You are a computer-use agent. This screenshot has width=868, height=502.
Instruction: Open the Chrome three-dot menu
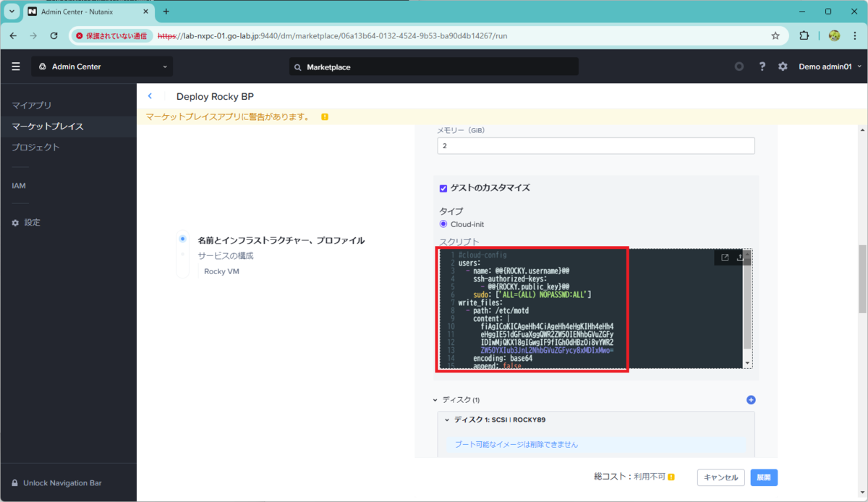pos(854,35)
